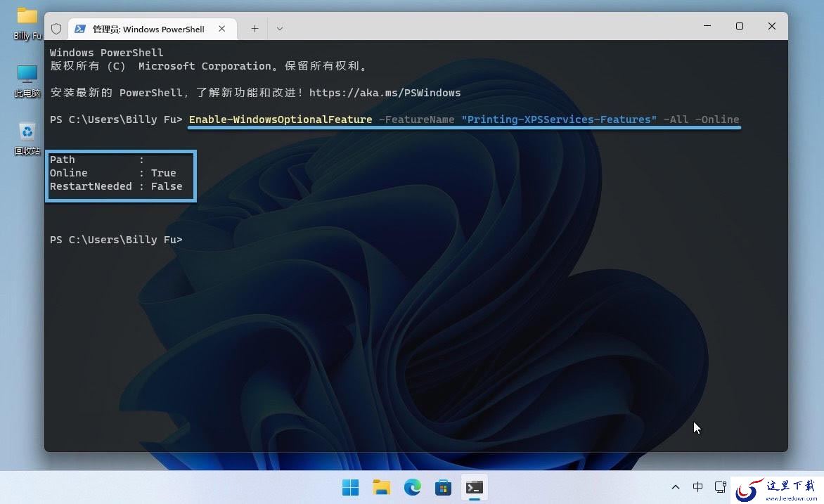Launch Microsoft Edge from the taskbar
The width and height of the screenshot is (824, 504).
(413, 488)
